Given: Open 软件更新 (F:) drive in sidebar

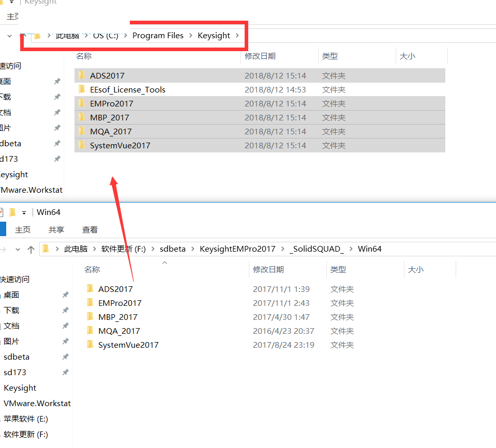Looking at the screenshot, I should (26, 434).
